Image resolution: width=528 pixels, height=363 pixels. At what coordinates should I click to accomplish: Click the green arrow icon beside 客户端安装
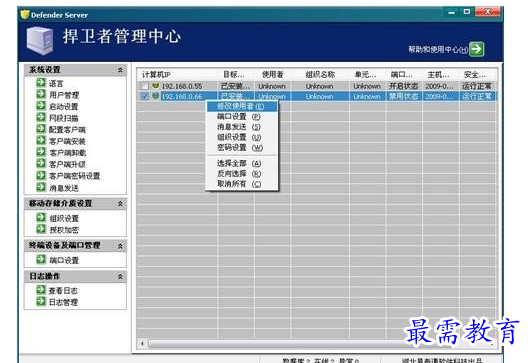click(41, 141)
